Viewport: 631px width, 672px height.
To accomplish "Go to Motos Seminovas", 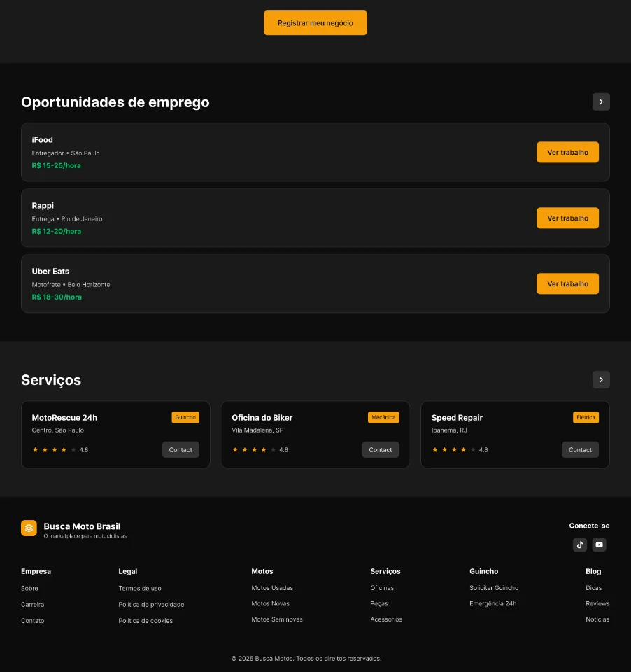I will point(277,619).
